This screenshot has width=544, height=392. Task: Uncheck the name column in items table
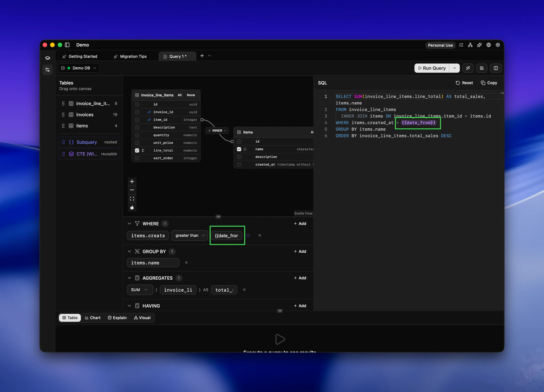coord(239,149)
